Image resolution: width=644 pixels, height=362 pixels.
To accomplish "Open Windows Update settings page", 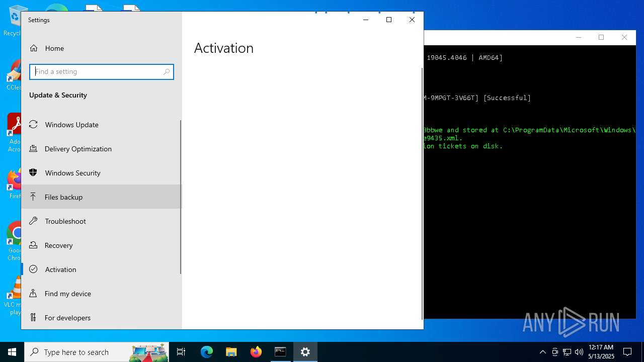I will (x=101, y=125).
